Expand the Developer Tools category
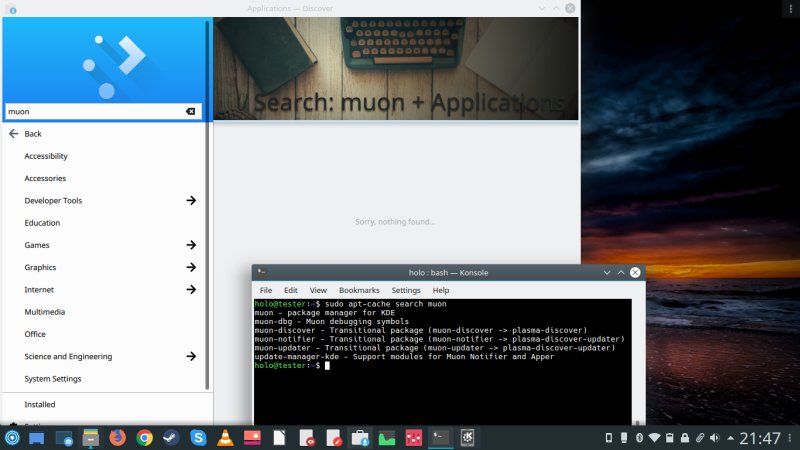800x450 pixels. [x=191, y=201]
